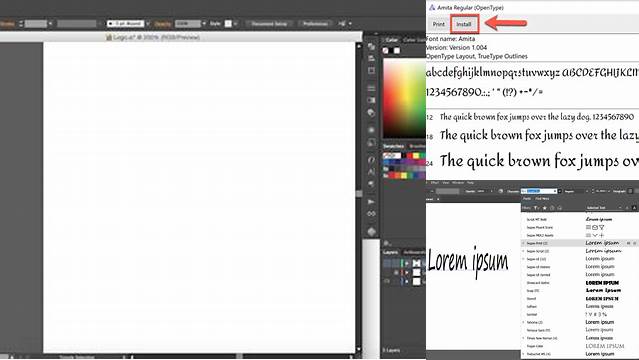Expand the top layer's disclosure triangle

coord(406,263)
